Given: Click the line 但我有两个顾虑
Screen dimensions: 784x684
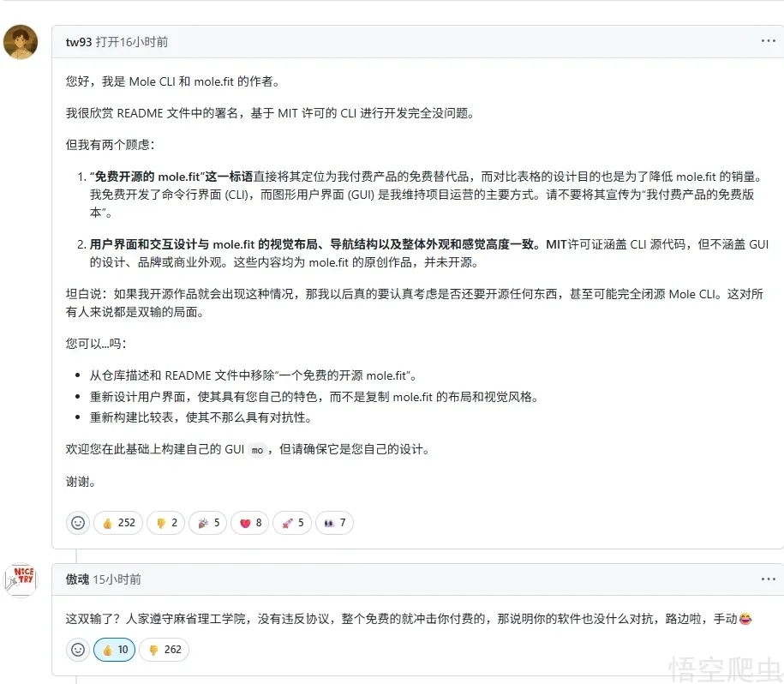Looking at the screenshot, I should [x=110, y=145].
